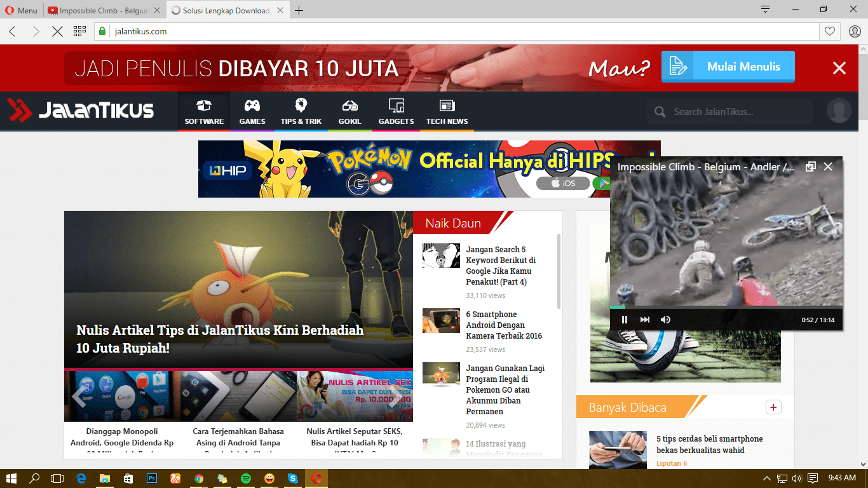Image resolution: width=868 pixels, height=488 pixels.
Task: Skip to next video in pop-out
Action: tap(645, 320)
